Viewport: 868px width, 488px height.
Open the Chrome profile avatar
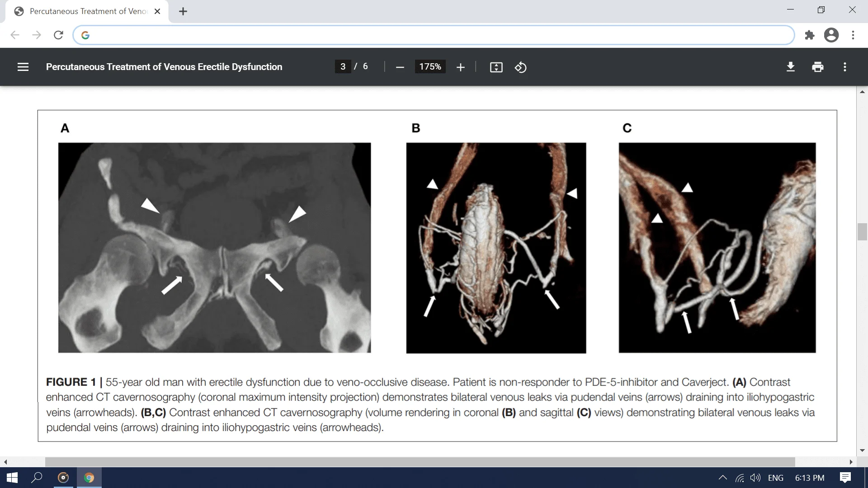(831, 35)
